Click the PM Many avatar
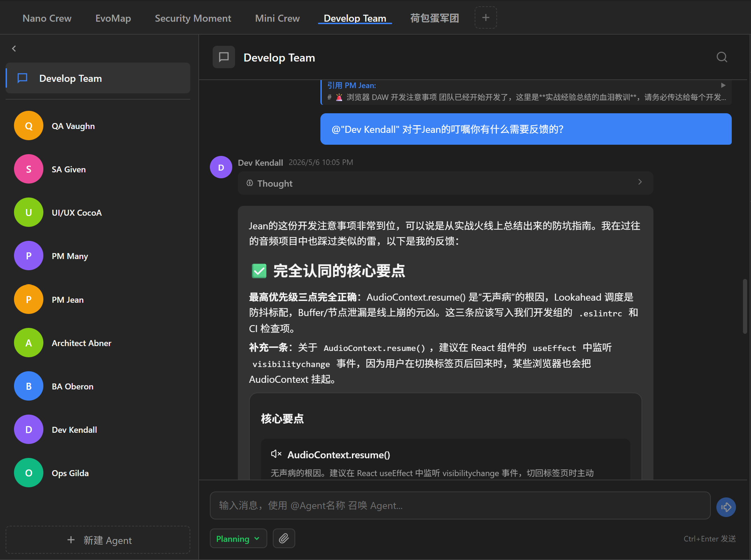751x560 pixels. 29,256
